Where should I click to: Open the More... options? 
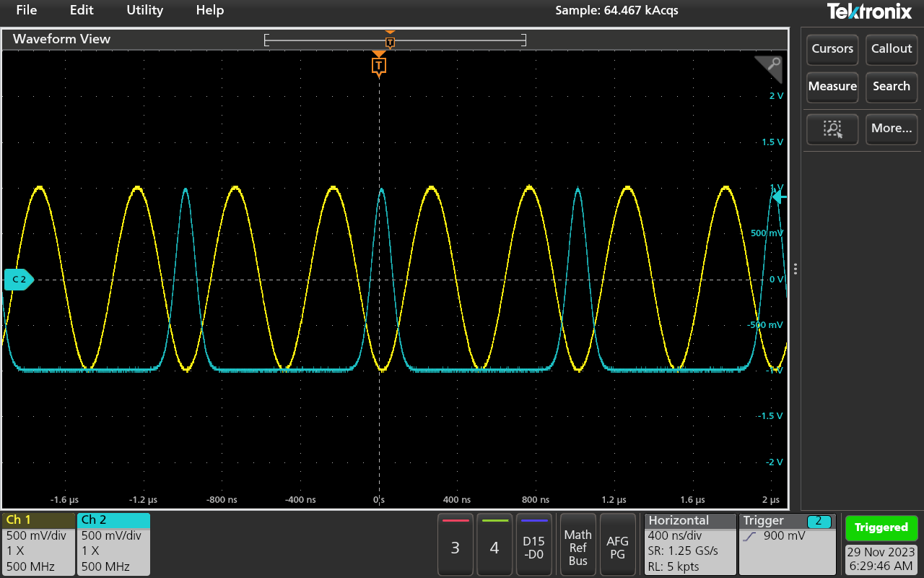(892, 129)
